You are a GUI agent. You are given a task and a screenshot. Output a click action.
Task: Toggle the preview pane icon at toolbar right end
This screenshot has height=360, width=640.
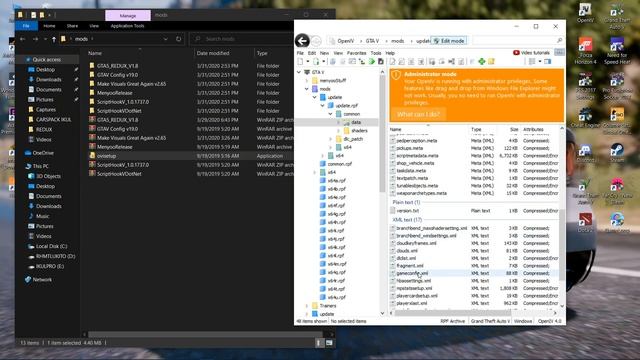coord(547,62)
